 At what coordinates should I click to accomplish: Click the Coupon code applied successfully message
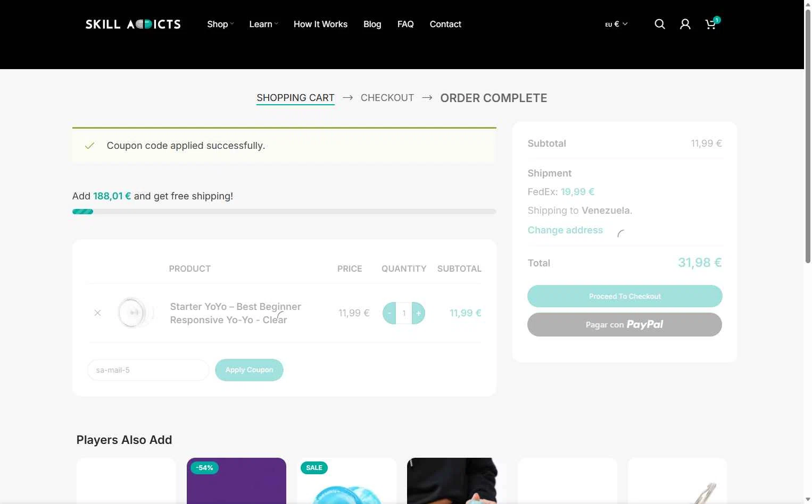coord(186,146)
